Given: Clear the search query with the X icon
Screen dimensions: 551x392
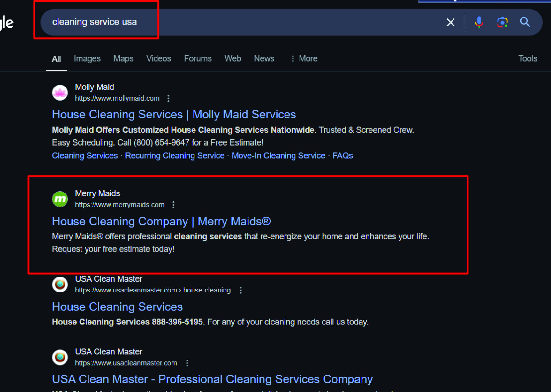Looking at the screenshot, I should click(x=450, y=22).
